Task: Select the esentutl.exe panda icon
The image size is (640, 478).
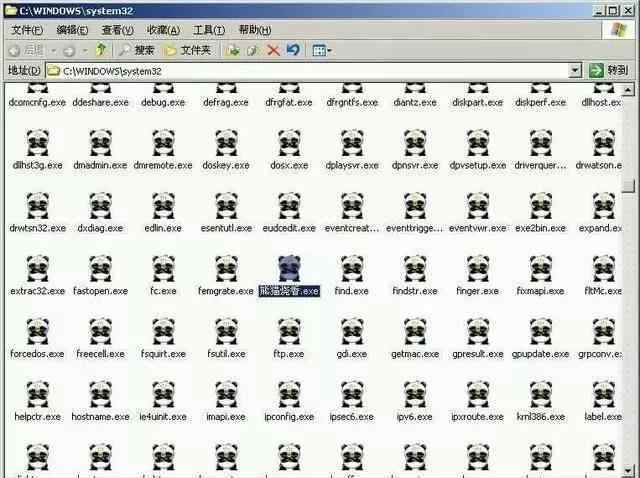Action: pyautogui.click(x=226, y=206)
